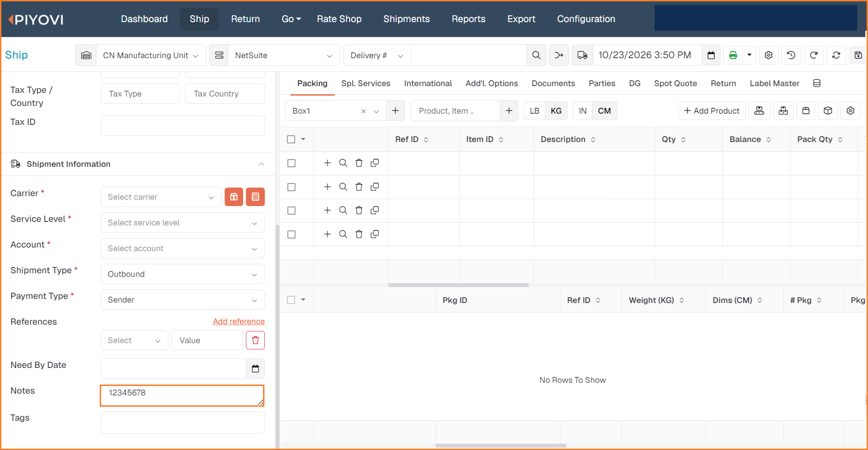Collapse the Shipment Information section
Viewport: 868px width, 450px height.
pos(261,164)
